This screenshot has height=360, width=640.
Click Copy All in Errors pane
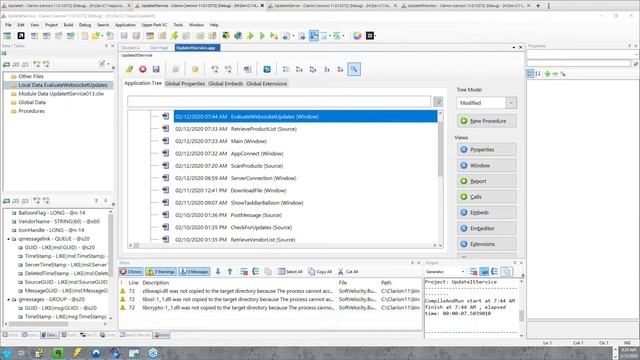click(320, 272)
